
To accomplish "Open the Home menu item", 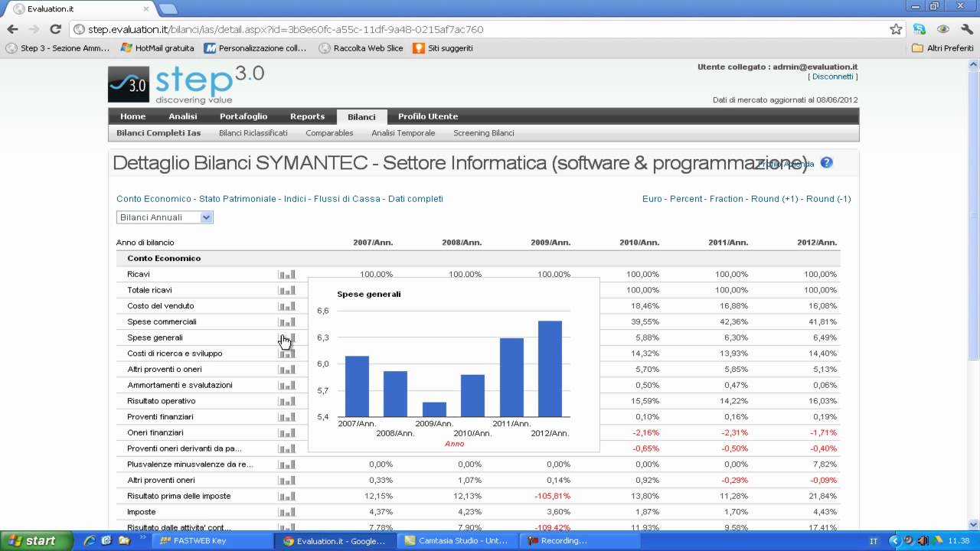I will pos(132,116).
